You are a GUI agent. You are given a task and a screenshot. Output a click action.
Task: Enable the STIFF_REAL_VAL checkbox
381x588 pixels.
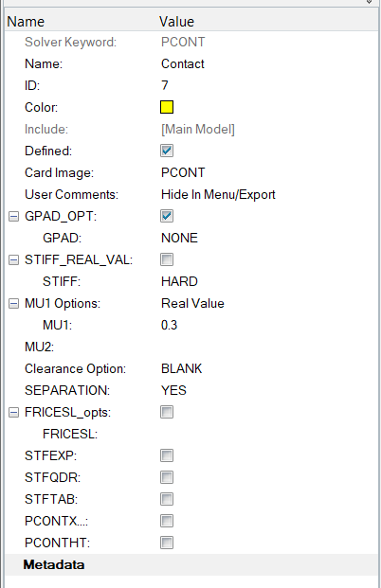point(167,259)
